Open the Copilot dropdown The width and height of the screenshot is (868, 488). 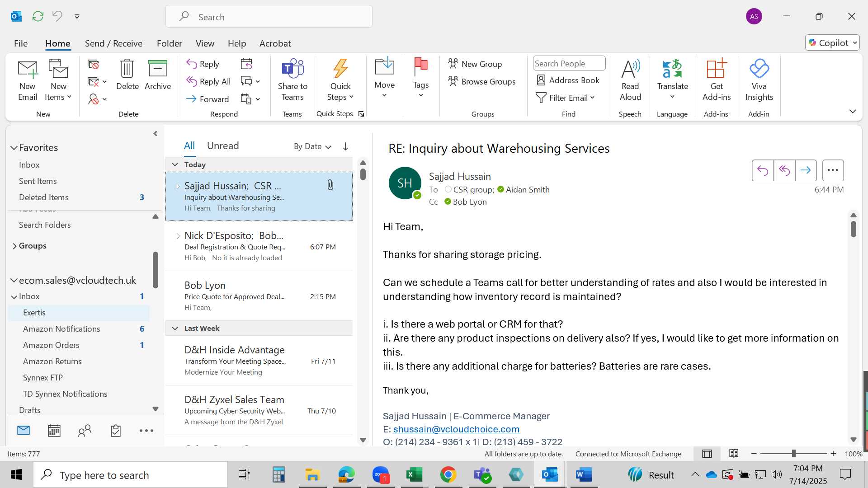[832, 43]
